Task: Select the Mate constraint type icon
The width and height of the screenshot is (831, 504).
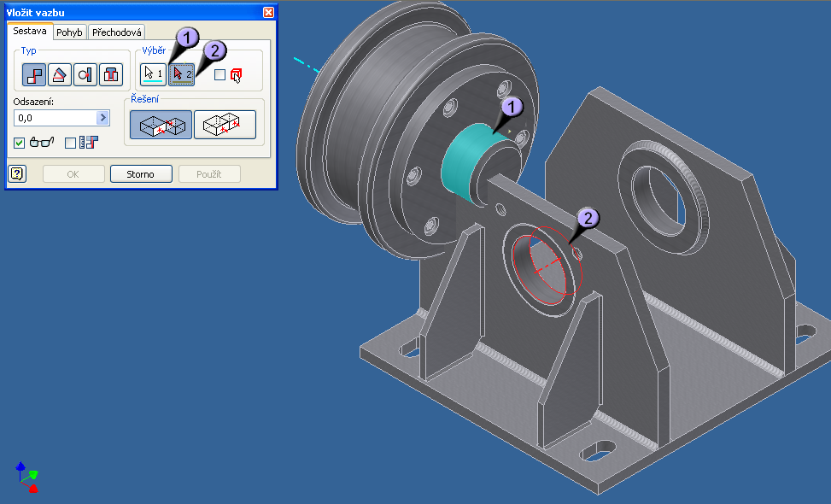Action: (x=35, y=75)
